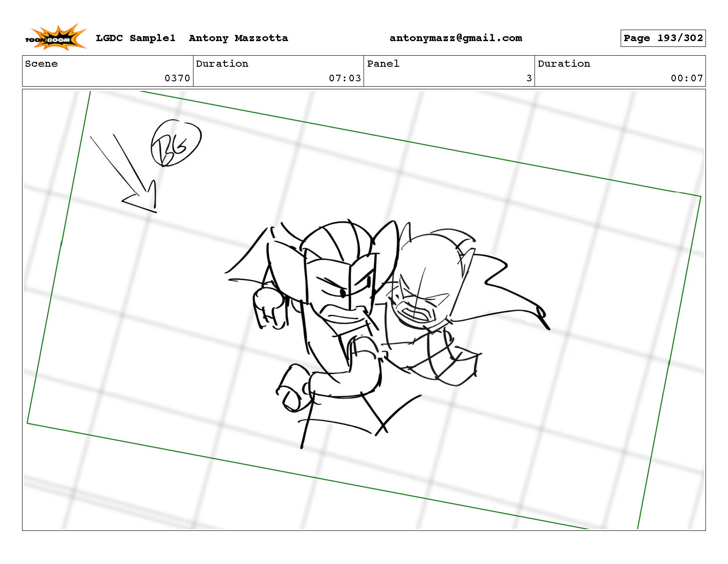Select the scene number '0370'

[x=177, y=78]
